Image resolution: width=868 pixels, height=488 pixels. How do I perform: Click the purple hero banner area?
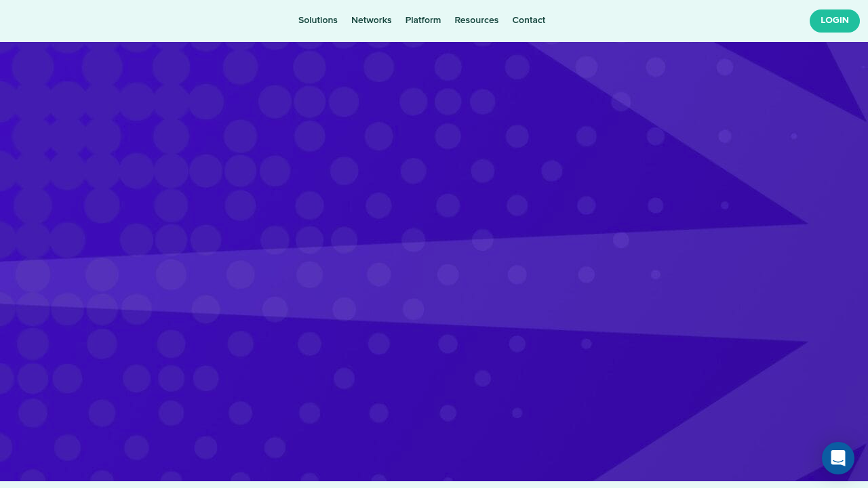(x=434, y=261)
